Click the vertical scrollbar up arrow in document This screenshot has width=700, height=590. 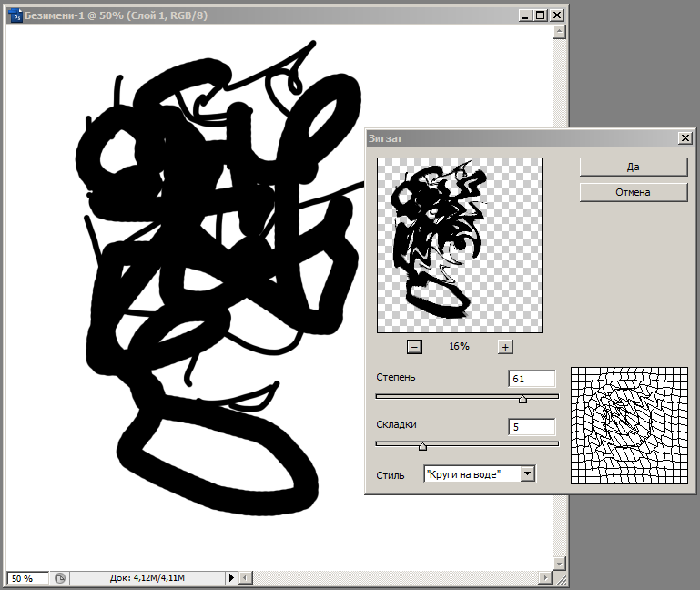[559, 32]
